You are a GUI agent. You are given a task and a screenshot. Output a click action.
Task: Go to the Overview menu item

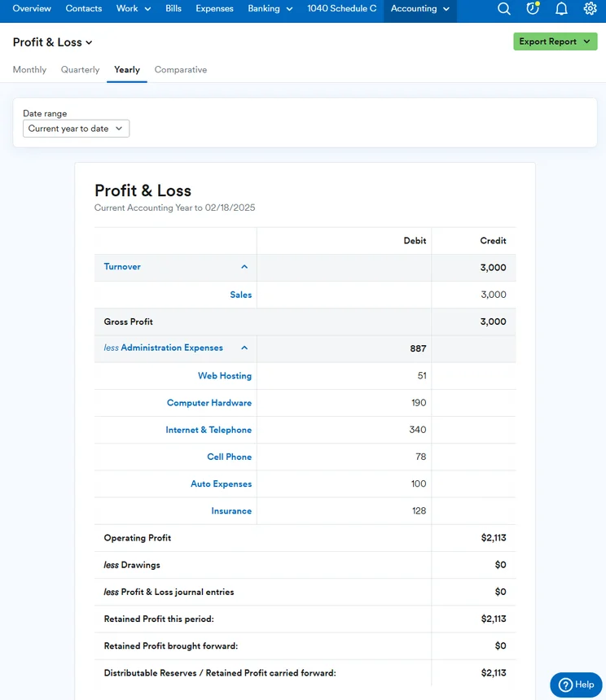pyautogui.click(x=32, y=8)
